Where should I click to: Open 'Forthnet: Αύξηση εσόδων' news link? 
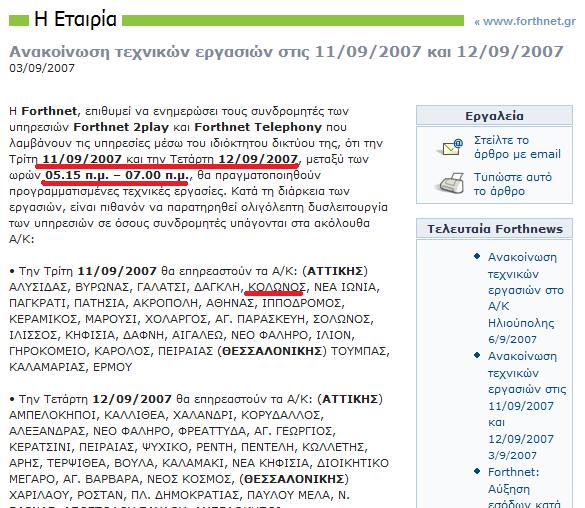tap(524, 488)
